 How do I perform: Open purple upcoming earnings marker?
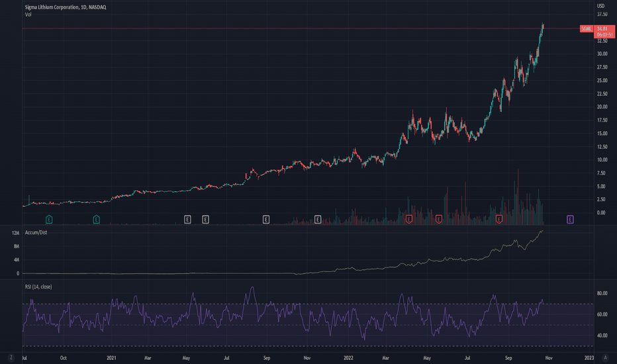[570, 219]
